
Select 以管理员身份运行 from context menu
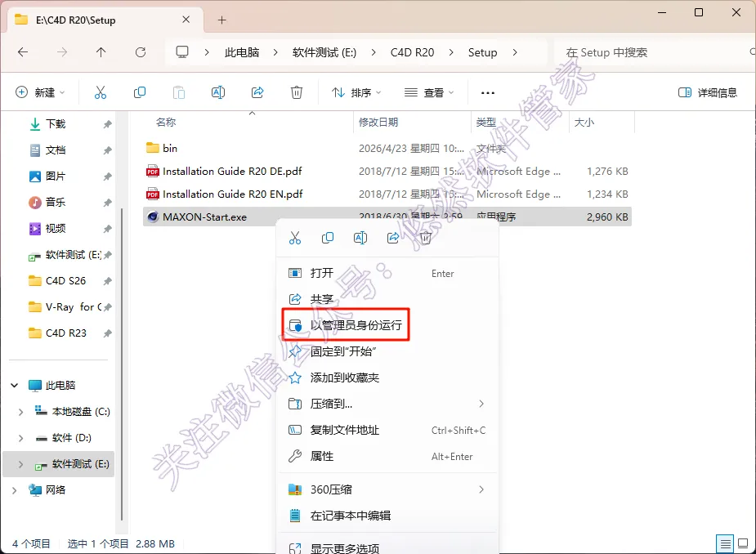click(x=387, y=325)
